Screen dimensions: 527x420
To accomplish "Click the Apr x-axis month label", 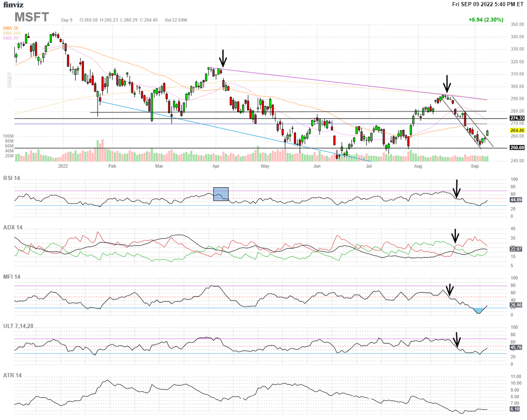I will click(x=216, y=166).
